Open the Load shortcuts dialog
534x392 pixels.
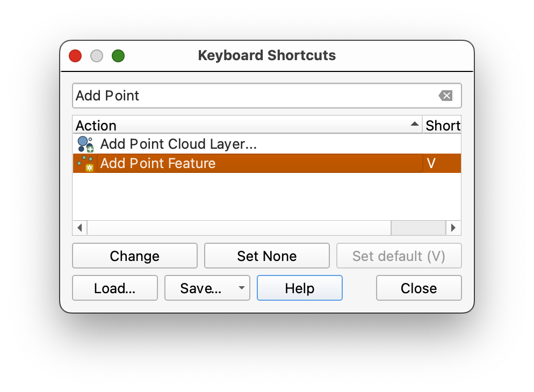tap(115, 288)
